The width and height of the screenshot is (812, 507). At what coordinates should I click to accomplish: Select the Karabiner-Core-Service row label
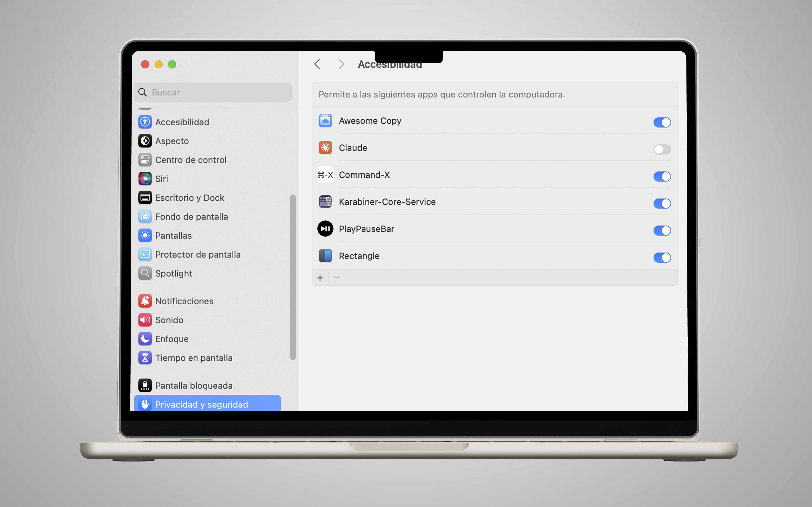387,202
